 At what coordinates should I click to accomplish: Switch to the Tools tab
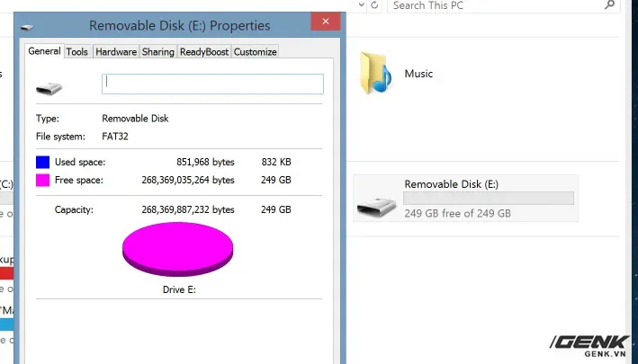(76, 52)
